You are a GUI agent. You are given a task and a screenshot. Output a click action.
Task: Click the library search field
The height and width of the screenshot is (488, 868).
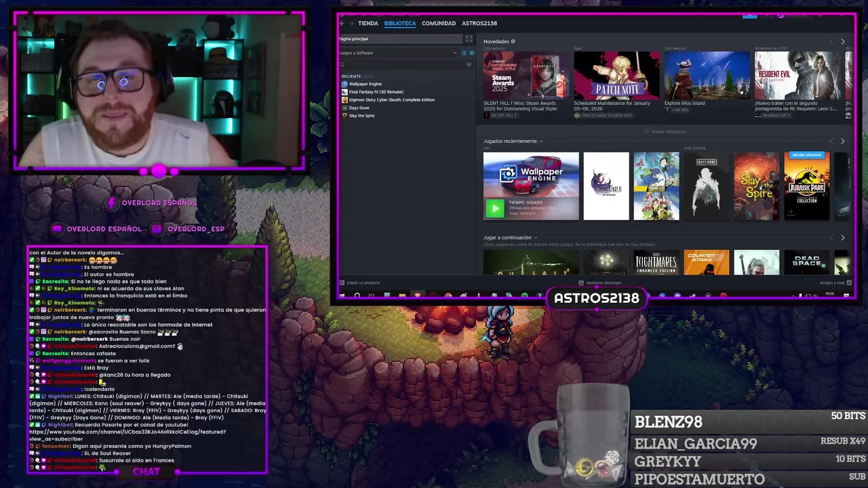click(401, 64)
